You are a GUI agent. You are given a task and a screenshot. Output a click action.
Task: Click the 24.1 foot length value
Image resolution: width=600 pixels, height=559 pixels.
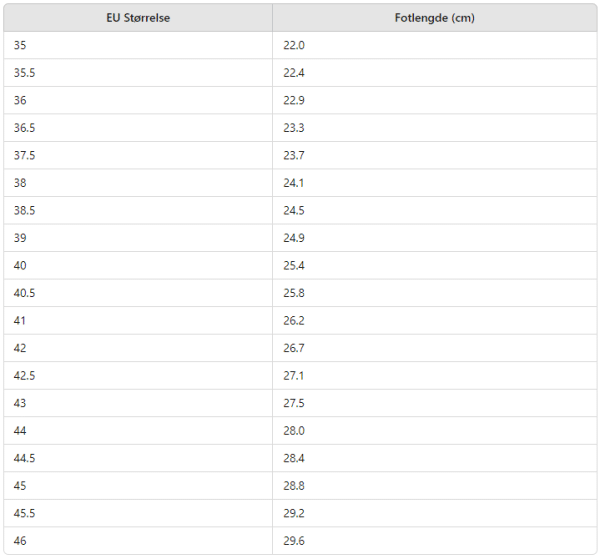294,183
